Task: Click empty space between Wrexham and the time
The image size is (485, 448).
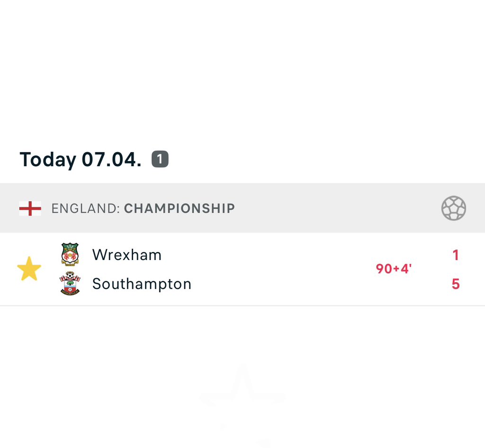Action: [x=265, y=255]
